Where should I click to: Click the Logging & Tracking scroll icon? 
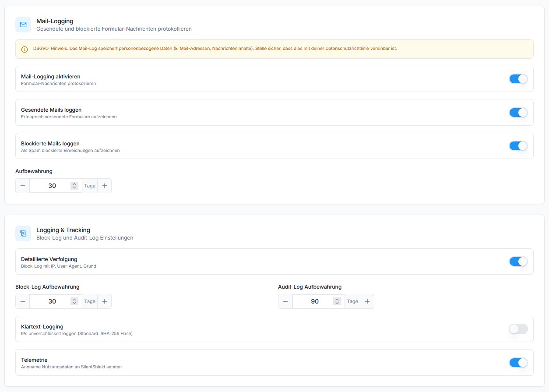click(x=23, y=233)
